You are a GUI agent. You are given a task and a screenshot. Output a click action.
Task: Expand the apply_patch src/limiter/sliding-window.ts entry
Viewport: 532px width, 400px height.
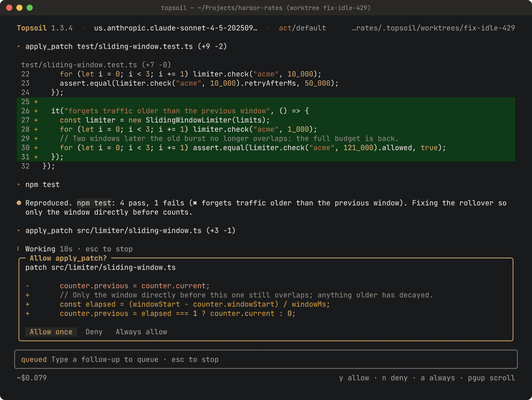click(x=126, y=231)
